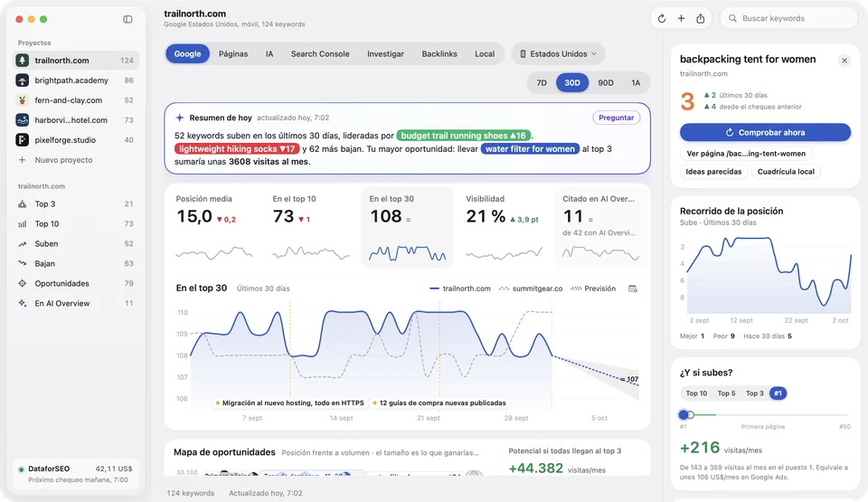
Task: Click the Resumen de hoy sparkle icon
Action: pyautogui.click(x=179, y=118)
